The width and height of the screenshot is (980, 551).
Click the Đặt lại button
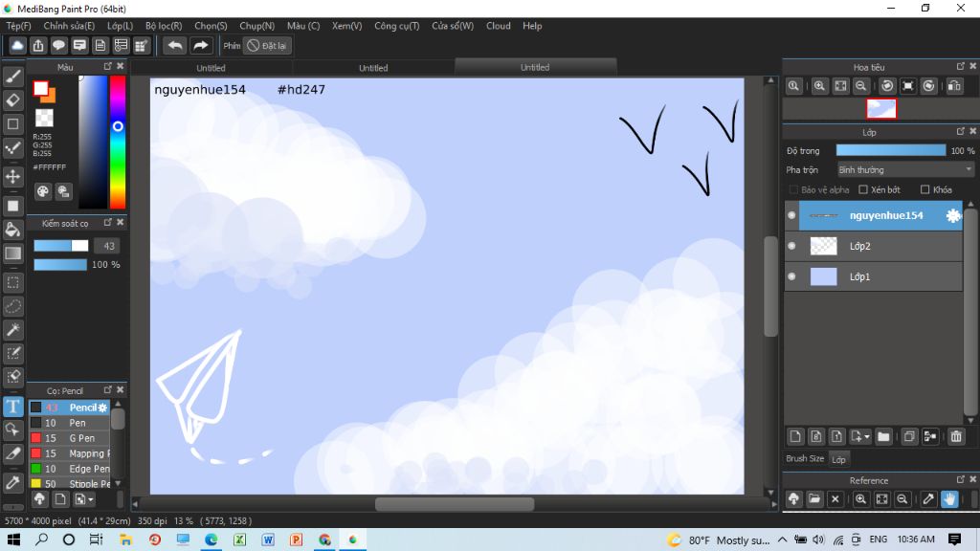(x=268, y=46)
